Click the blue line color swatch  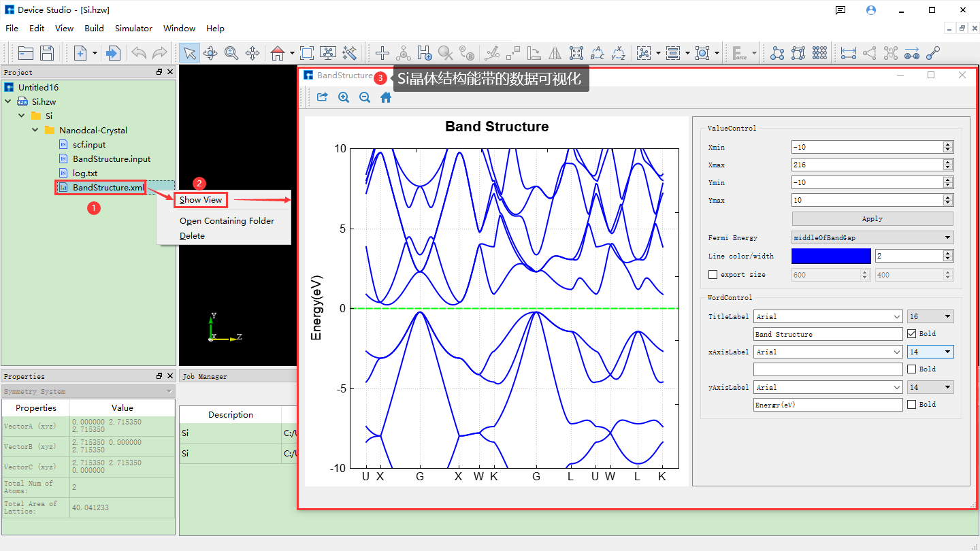[x=830, y=256]
